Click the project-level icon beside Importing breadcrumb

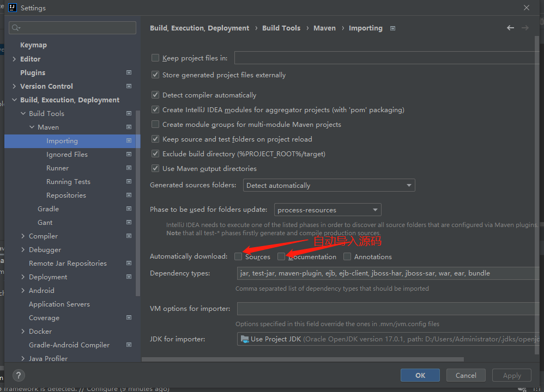(x=392, y=28)
